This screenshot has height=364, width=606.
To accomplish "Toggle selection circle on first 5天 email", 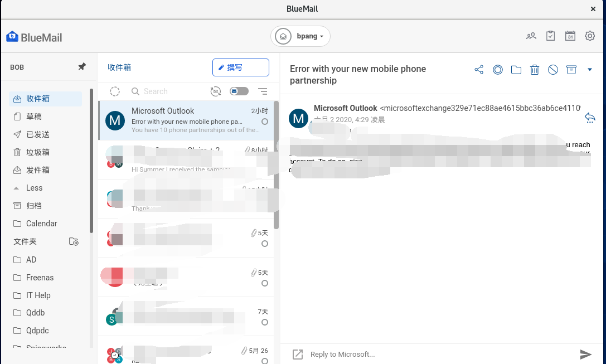I will 265,244.
